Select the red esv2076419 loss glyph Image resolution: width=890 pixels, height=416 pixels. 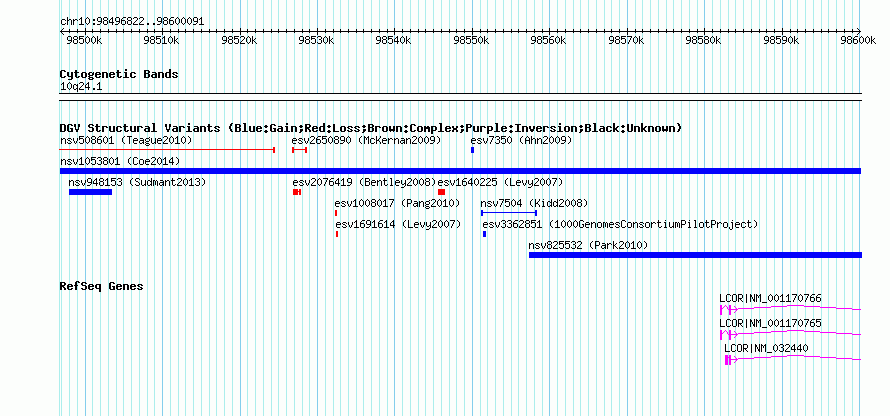[297, 192]
